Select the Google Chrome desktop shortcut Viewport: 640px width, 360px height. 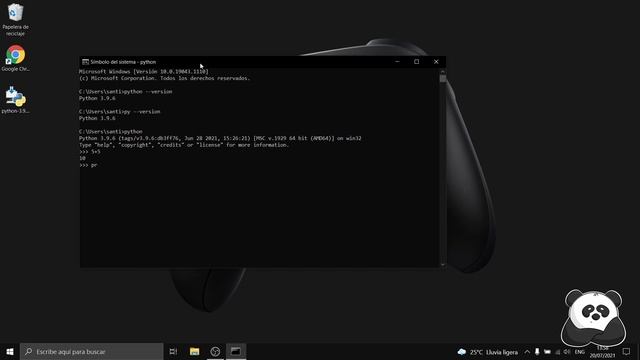click(16, 58)
